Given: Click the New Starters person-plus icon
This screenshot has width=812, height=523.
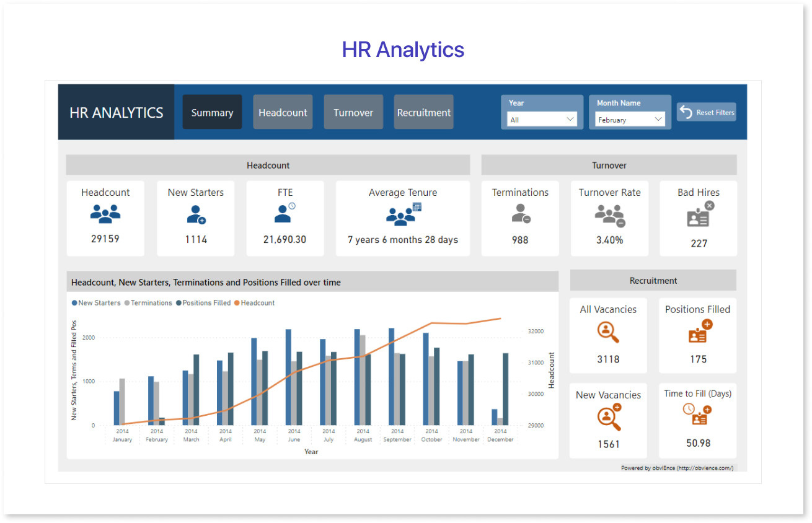Looking at the screenshot, I should (195, 214).
